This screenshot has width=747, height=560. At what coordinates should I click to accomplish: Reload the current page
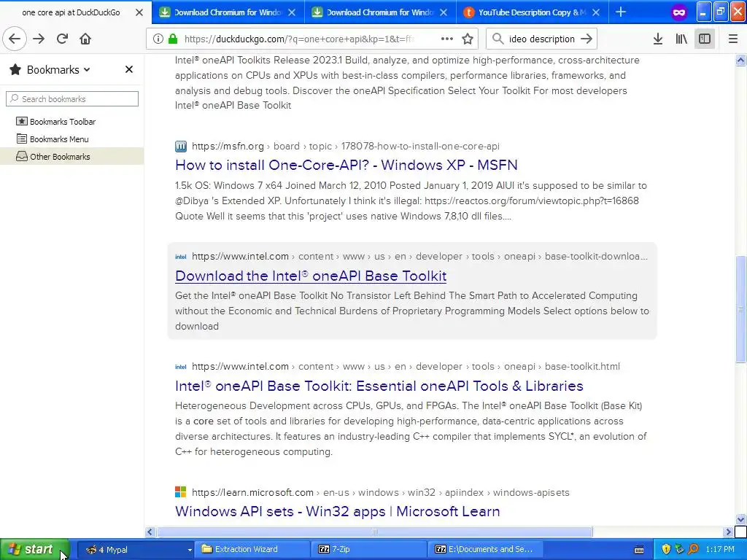[x=62, y=39]
